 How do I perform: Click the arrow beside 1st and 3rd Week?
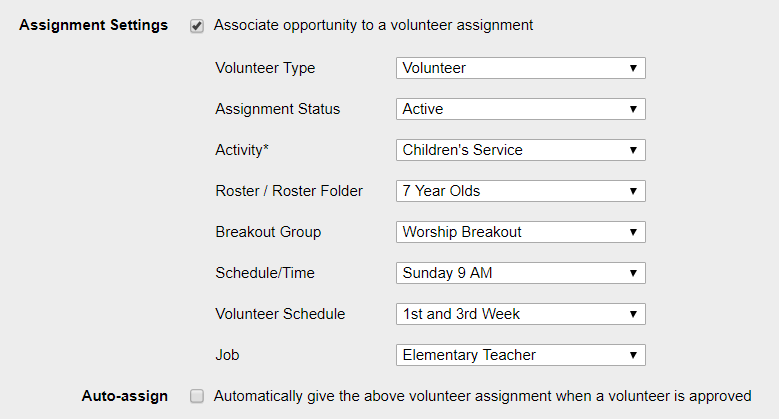pyautogui.click(x=633, y=314)
